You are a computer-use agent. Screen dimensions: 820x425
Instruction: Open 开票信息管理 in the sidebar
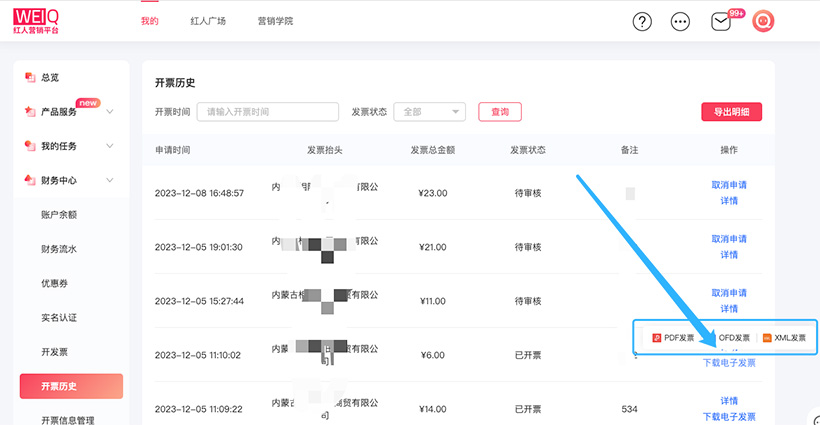click(68, 420)
